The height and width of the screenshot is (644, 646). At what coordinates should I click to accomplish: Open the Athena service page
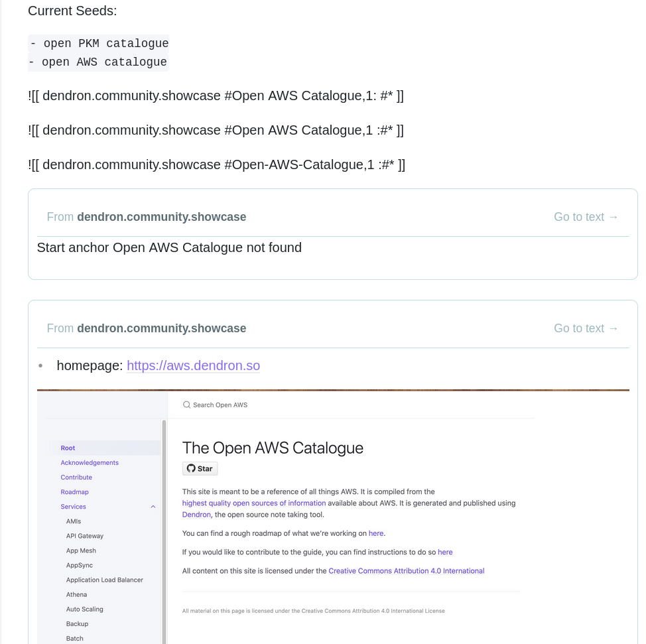[x=75, y=594]
